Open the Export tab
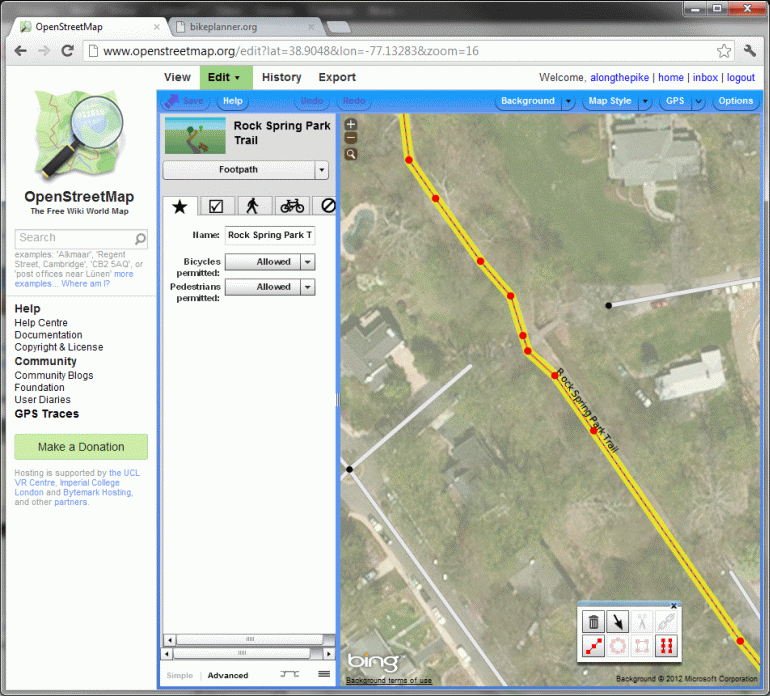The width and height of the screenshot is (770, 696). 337,77
